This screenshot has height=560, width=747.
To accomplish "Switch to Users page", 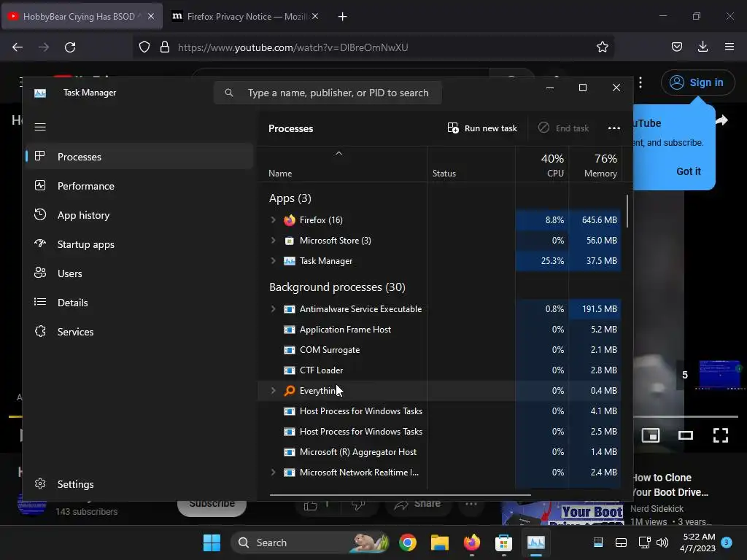I will pos(139,273).
